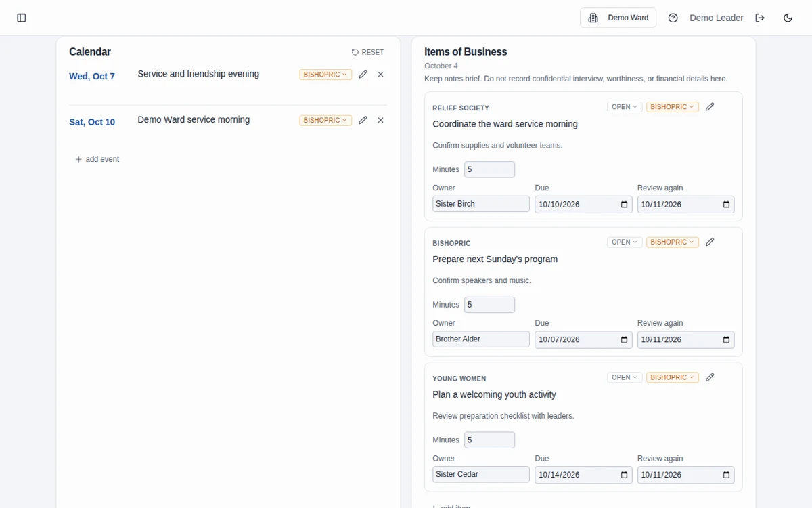Open calendar picker for Brother Alder's Review again
Image resolution: width=812 pixels, height=508 pixels.
point(726,339)
